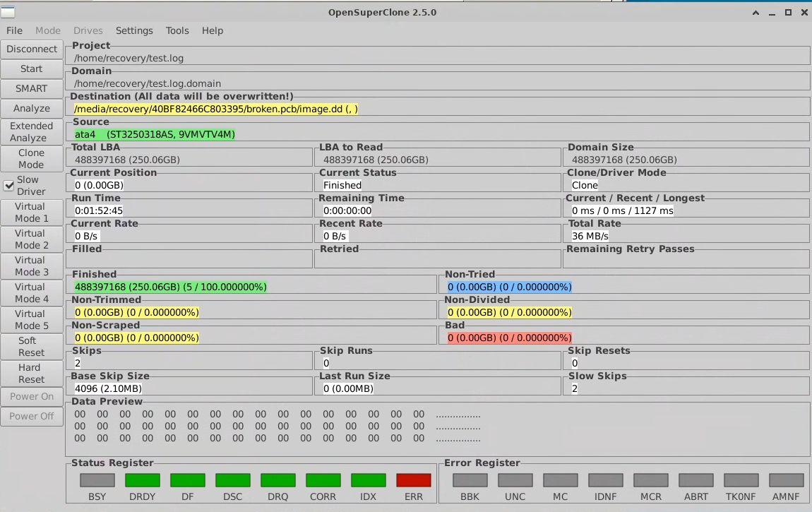Click Total Rate value 36 MB/s
Viewport: 812px width, 512px height.
590,236
